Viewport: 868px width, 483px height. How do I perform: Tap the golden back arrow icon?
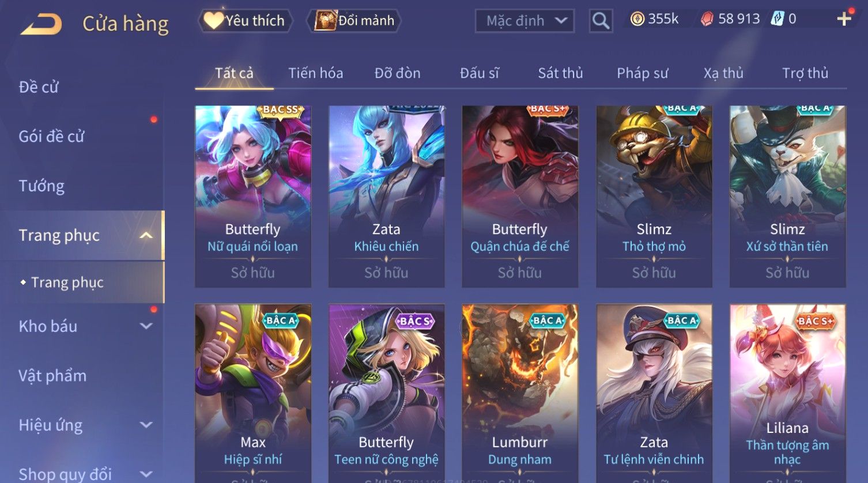[x=41, y=25]
